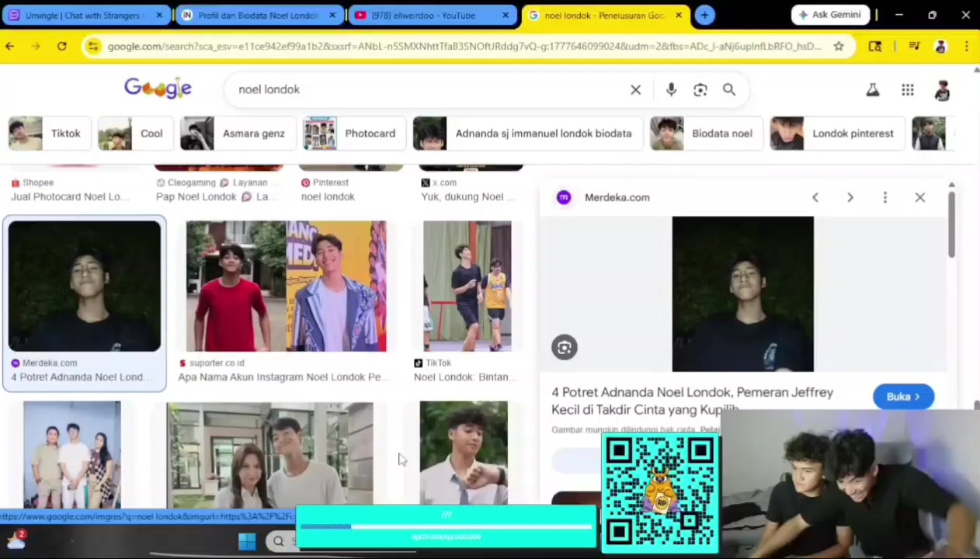980x559 pixels.
Task: Select the Biodata noel filter chip
Action: (706, 134)
